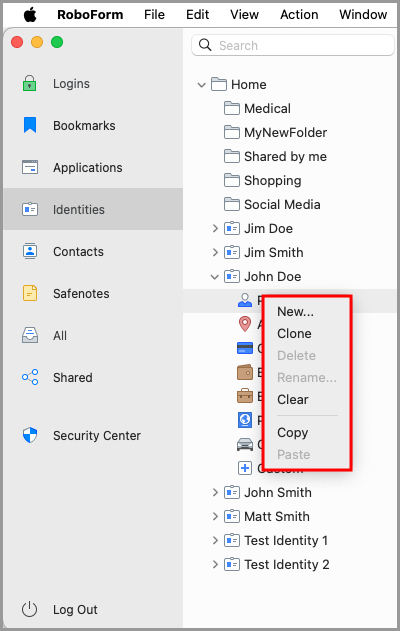Select the Social Media folder
Viewport: 400px width, 631px height.
(282, 204)
